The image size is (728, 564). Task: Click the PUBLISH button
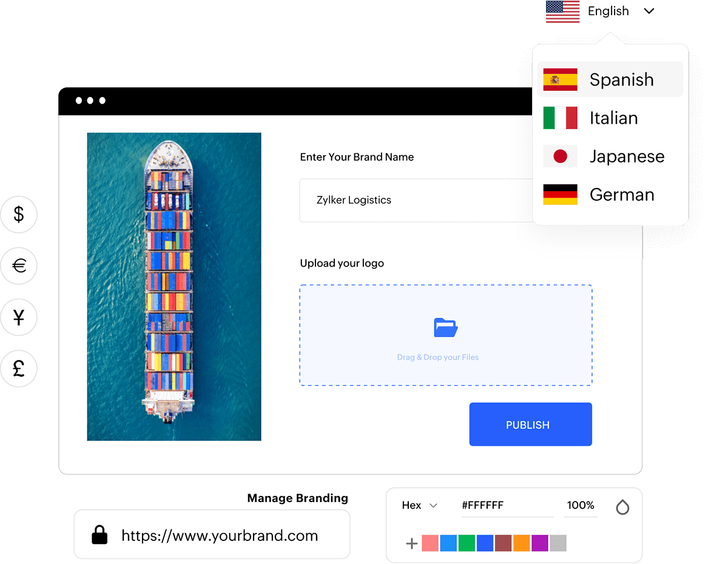530,425
